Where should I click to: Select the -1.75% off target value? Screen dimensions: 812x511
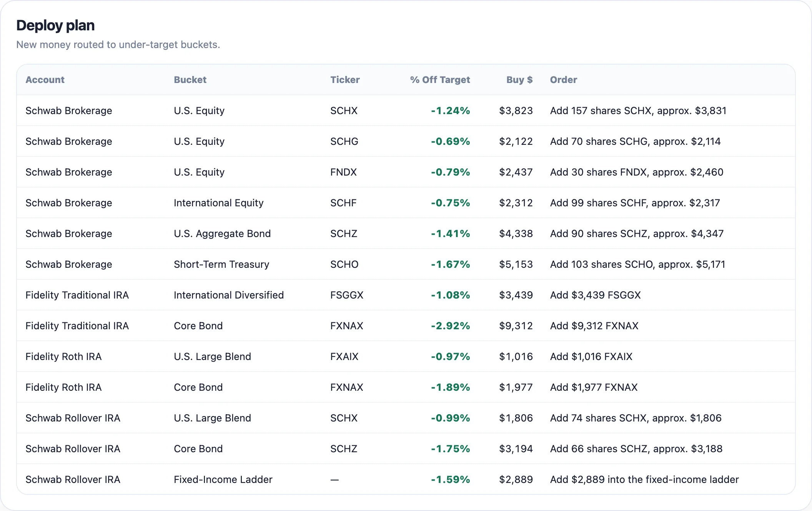450,449
